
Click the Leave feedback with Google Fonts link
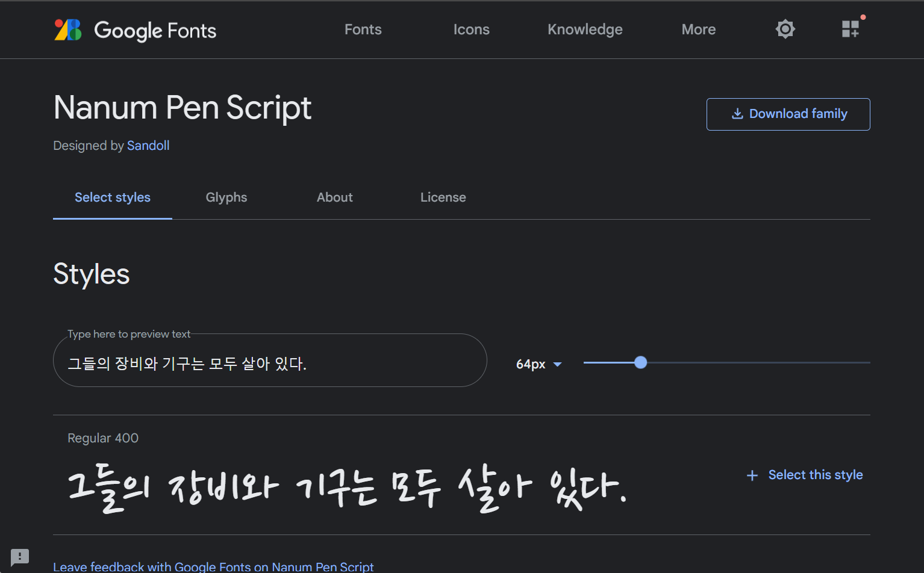[x=213, y=566]
